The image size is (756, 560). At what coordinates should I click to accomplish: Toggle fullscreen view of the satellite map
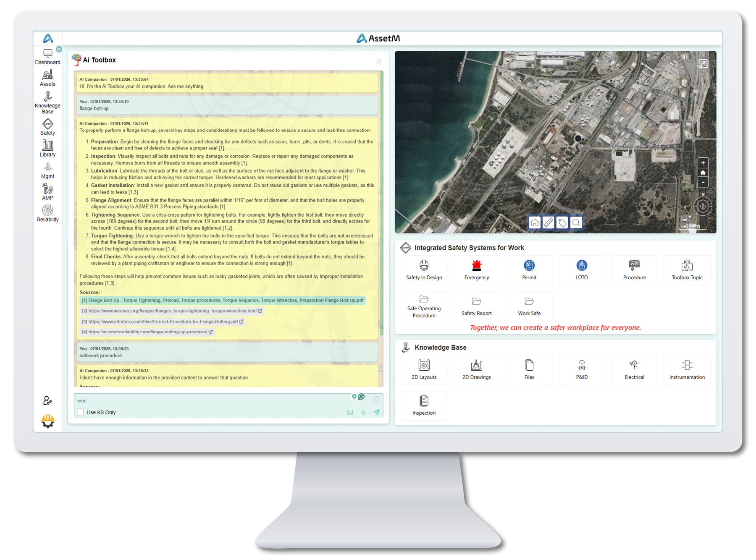point(703,63)
